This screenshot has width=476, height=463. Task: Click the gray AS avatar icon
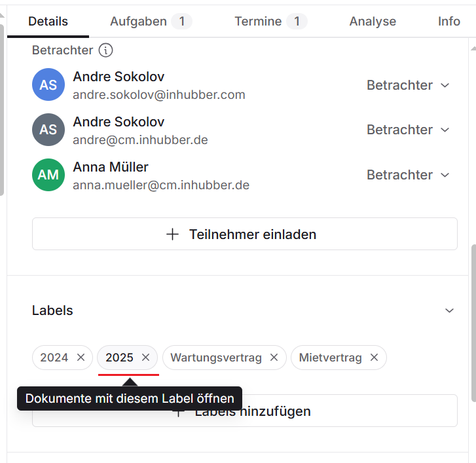coord(48,130)
